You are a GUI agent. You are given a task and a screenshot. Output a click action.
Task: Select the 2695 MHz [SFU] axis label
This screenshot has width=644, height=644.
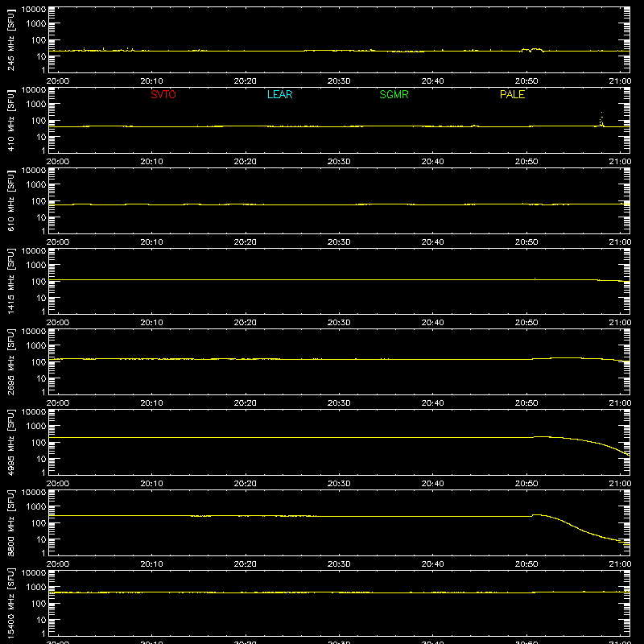tap(10, 361)
